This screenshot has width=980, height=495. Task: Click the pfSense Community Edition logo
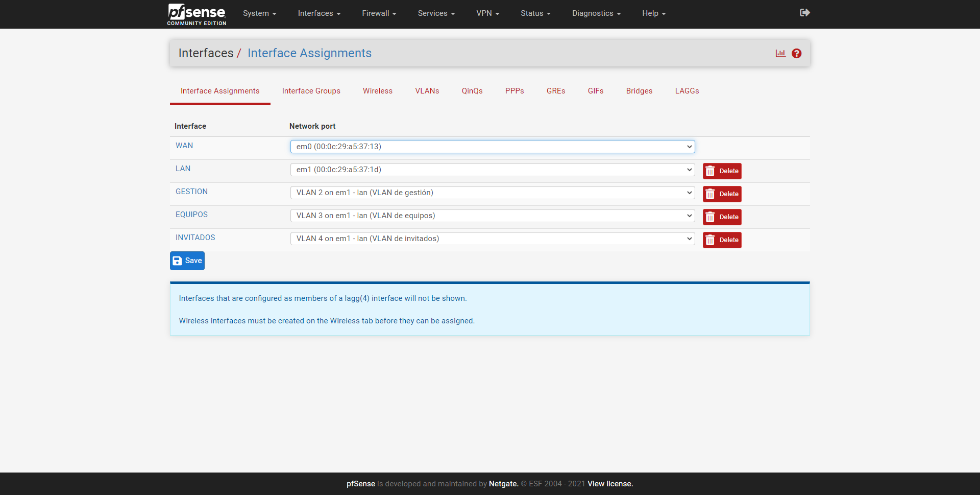pos(197,14)
